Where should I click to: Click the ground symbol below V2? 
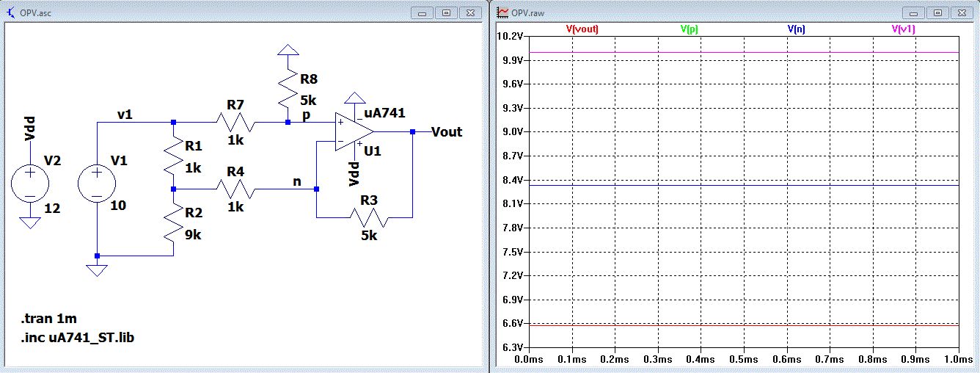30,223
